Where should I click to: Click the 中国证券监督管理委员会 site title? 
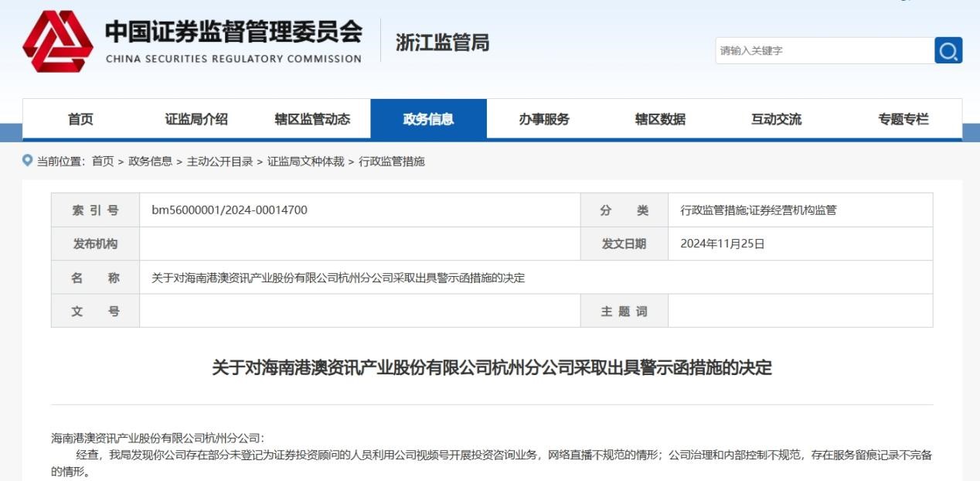point(233,32)
